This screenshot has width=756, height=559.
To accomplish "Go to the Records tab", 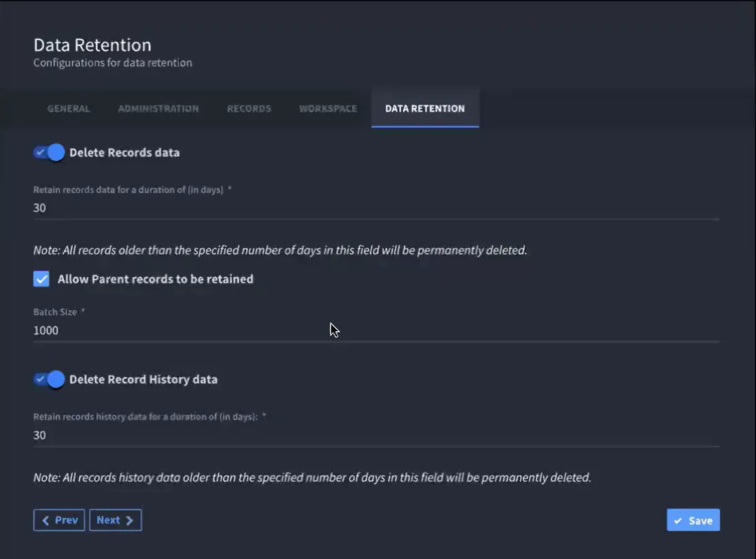I will 249,109.
